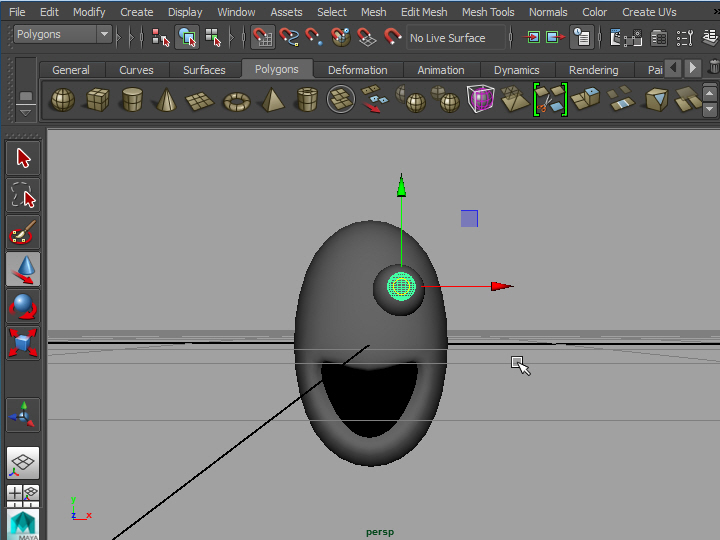The width and height of the screenshot is (720, 540).
Task: Switch to the Deformation shelf tab
Action: 357,70
